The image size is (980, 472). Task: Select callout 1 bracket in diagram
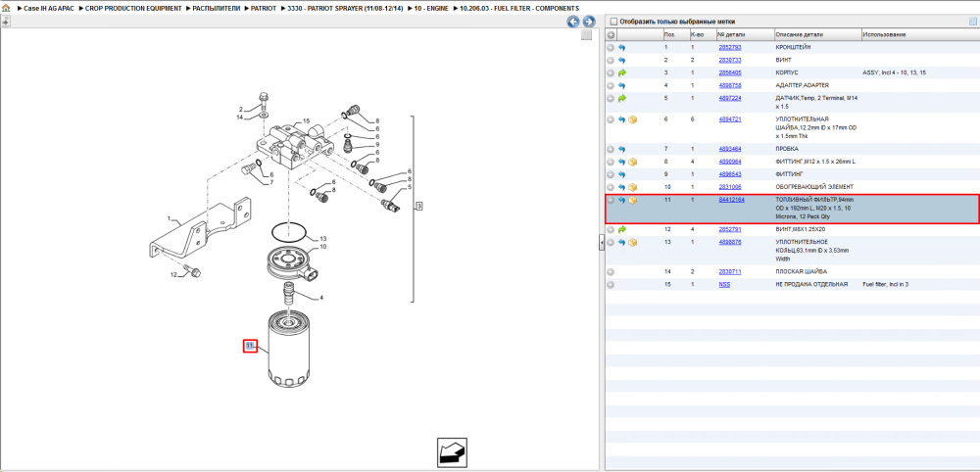pyautogui.click(x=169, y=219)
